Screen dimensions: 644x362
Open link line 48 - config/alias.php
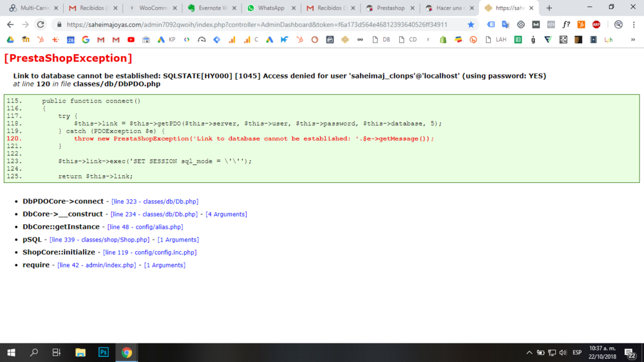[145, 227]
